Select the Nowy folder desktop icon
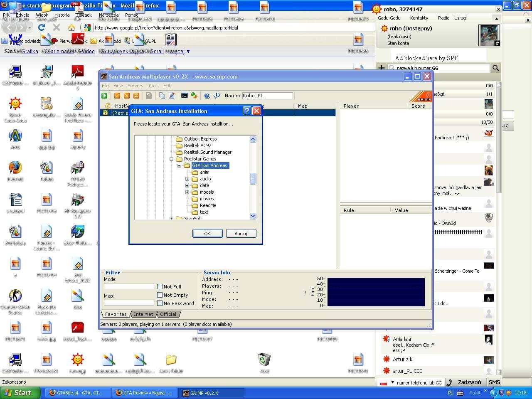This screenshot has height=399, width=532. click(171, 363)
